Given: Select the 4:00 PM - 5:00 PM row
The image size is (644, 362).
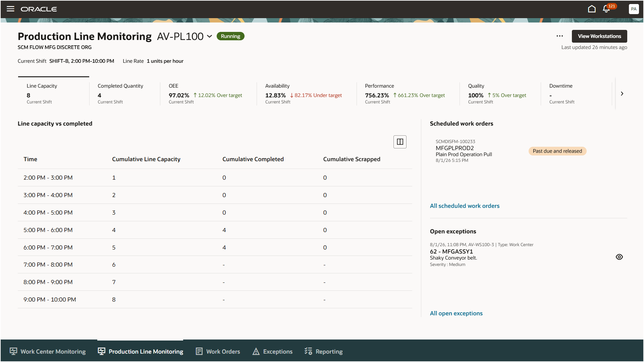Looking at the screenshot, I should pyautogui.click(x=215, y=213).
